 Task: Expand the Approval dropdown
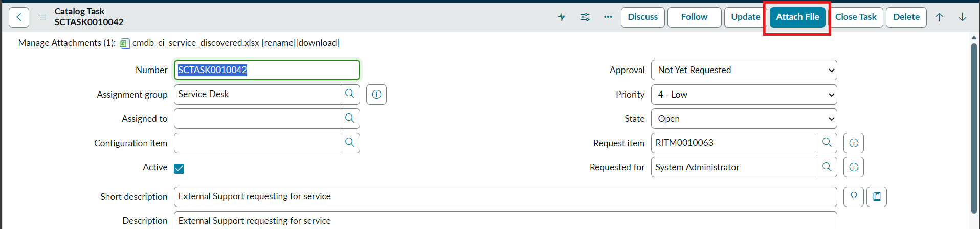tap(744, 70)
